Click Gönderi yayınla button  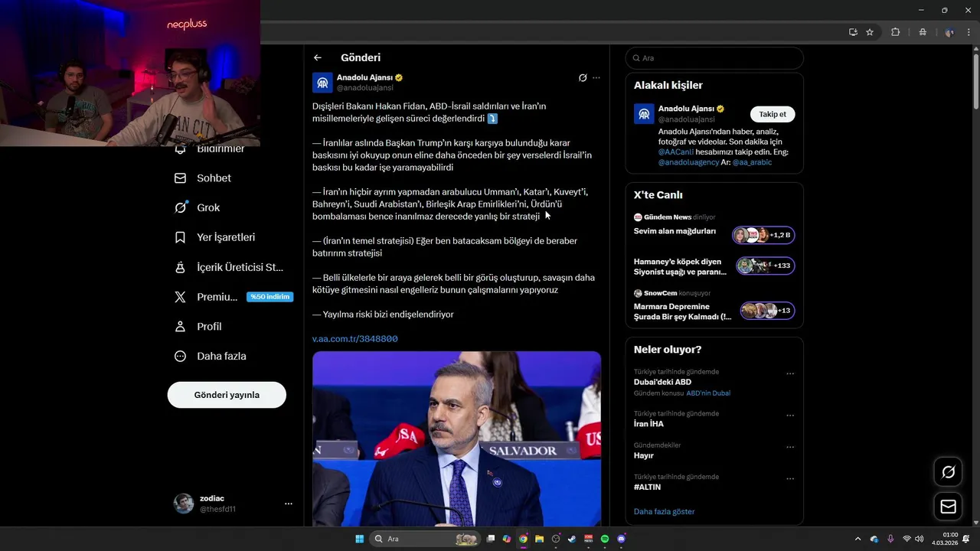227,395
